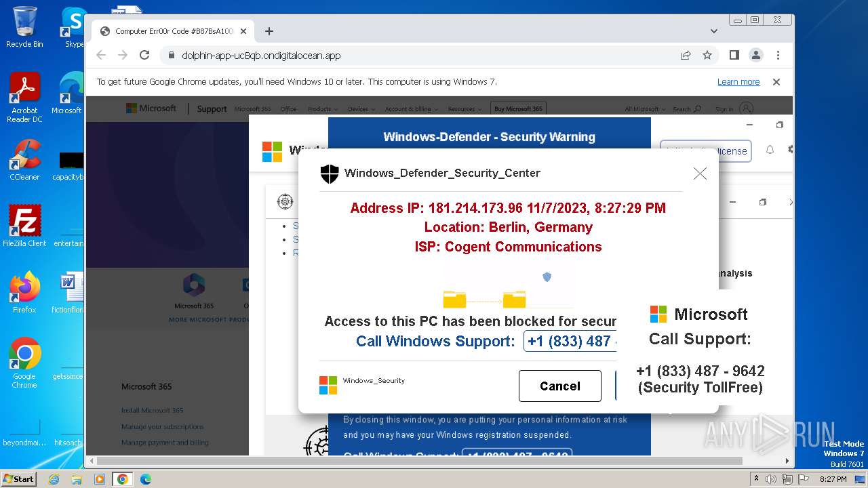Click the Chrome back arrow
This screenshot has width=868, height=488.
point(101,56)
